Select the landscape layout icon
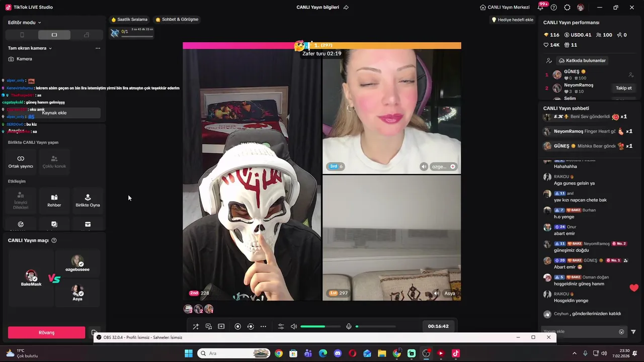This screenshot has width=644, height=362. click(x=54, y=35)
